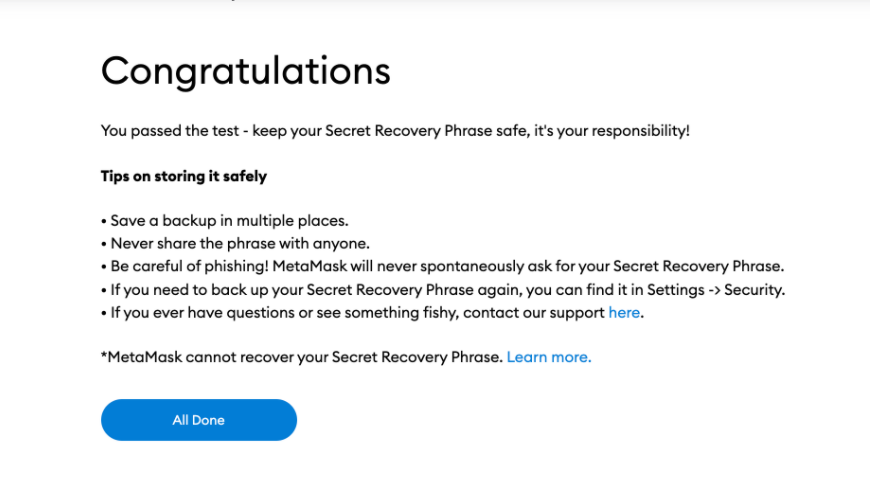This screenshot has width=870, height=496.
Task: Click the 'Tips on storing it safely' heading
Action: (184, 176)
